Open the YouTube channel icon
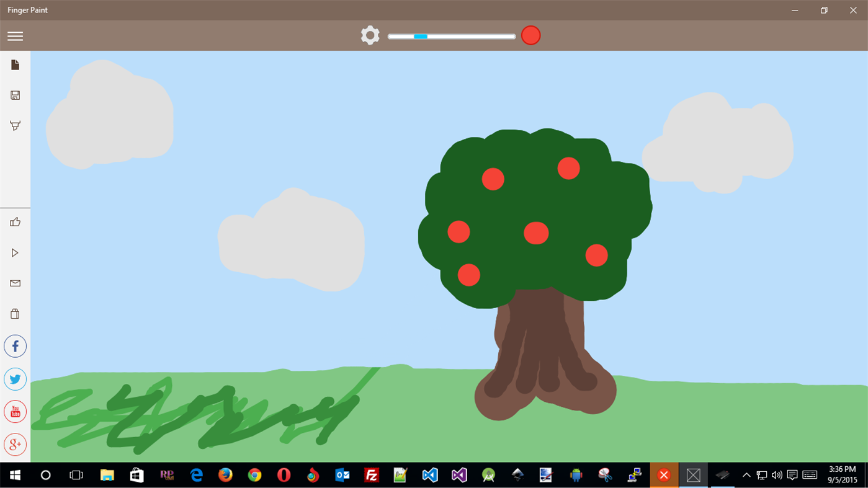 15,411
